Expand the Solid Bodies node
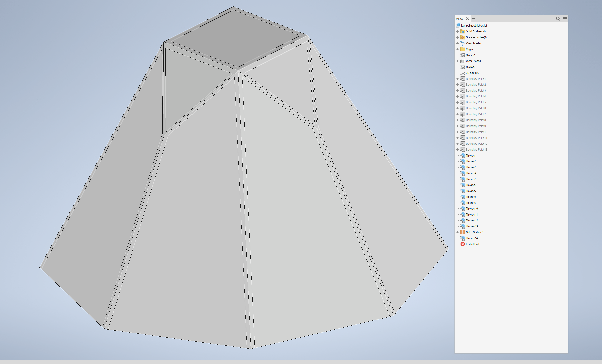The width and height of the screenshot is (602, 364). 458,31
